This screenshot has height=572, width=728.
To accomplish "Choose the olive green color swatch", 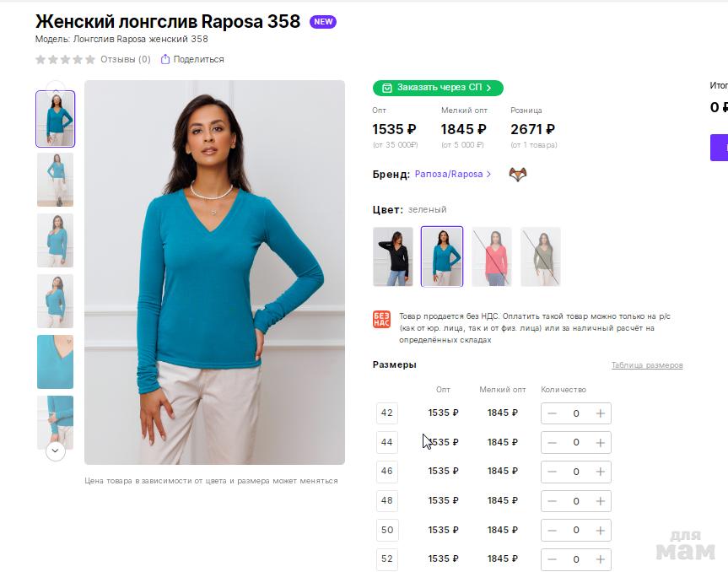I will 540,256.
